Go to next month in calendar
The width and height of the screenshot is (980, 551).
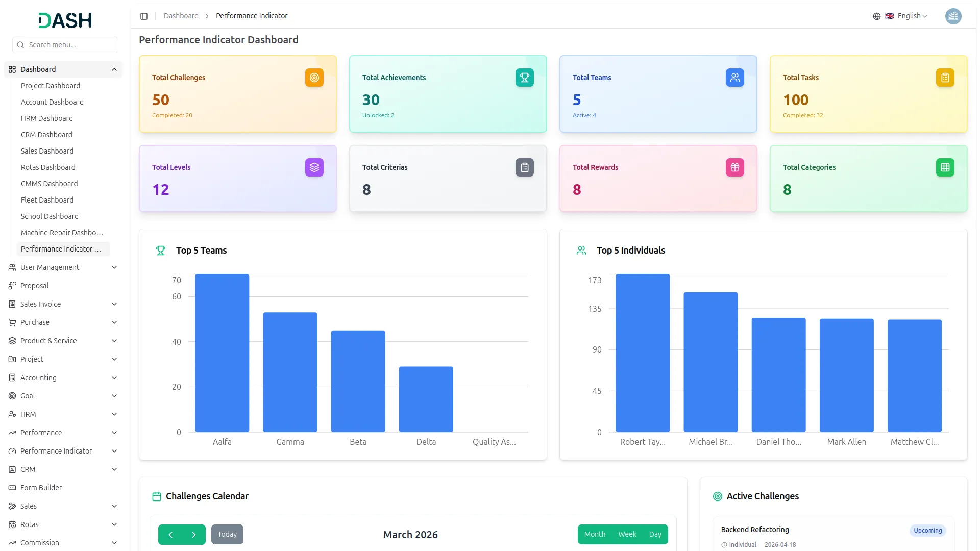pos(194,534)
